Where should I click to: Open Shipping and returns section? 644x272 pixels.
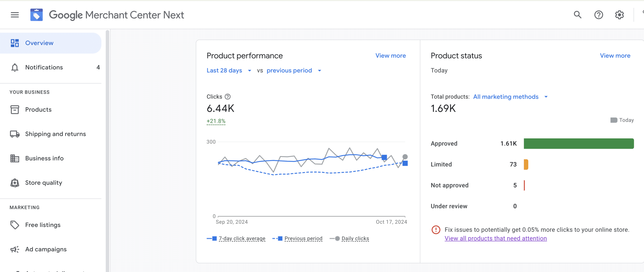[x=51, y=134]
